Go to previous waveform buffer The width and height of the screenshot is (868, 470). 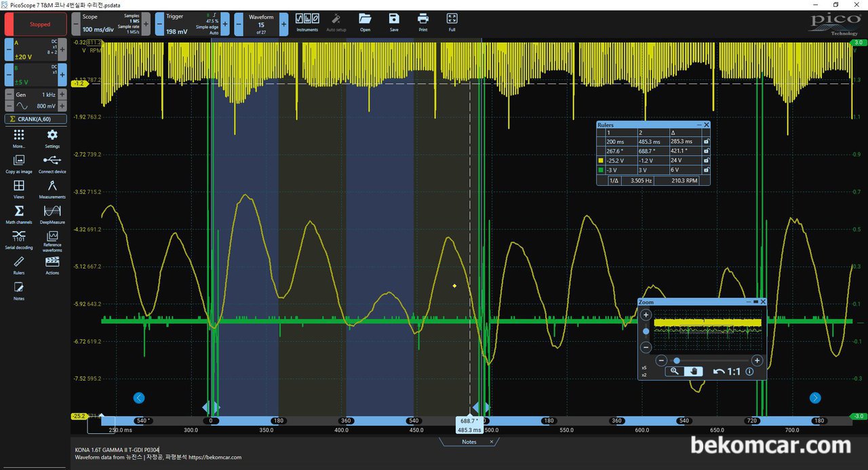(239, 24)
